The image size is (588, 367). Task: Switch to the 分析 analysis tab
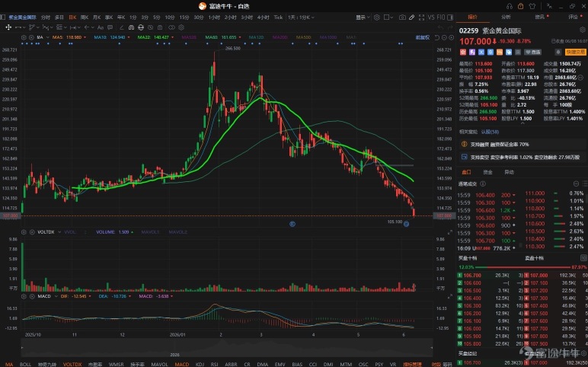[506, 17]
